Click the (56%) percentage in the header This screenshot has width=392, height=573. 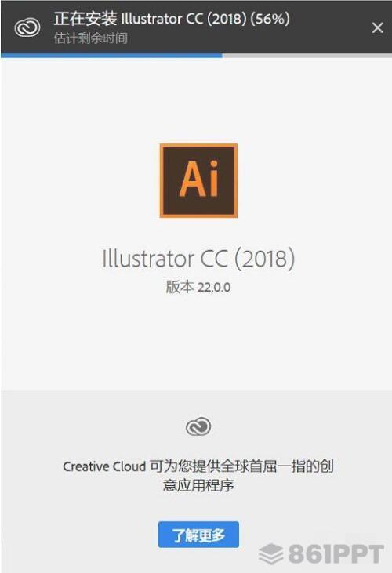point(270,19)
